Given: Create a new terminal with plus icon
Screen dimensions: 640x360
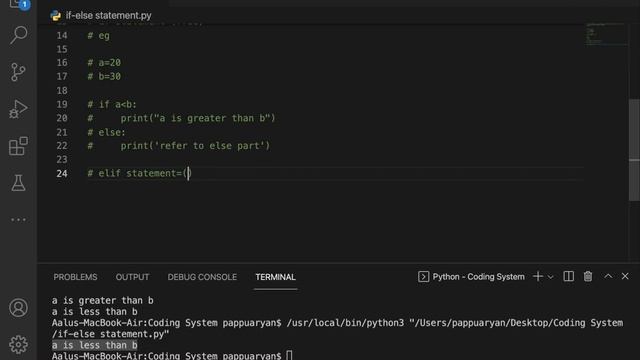Looking at the screenshot, I should click(x=538, y=277).
